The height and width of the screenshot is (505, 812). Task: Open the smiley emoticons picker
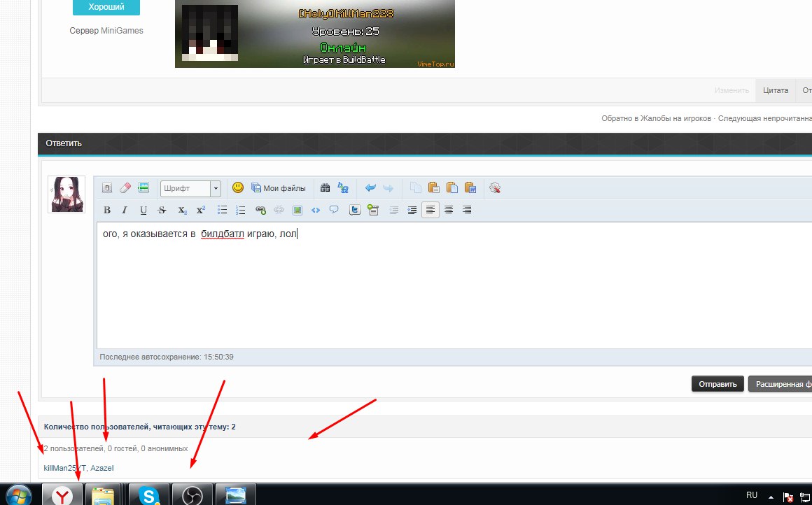[x=238, y=187]
